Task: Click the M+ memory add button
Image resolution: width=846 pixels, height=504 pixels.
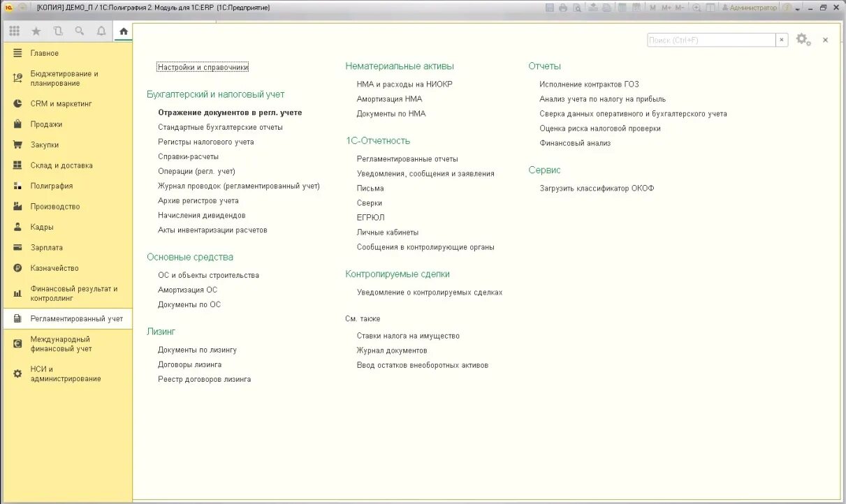Action: [x=666, y=8]
